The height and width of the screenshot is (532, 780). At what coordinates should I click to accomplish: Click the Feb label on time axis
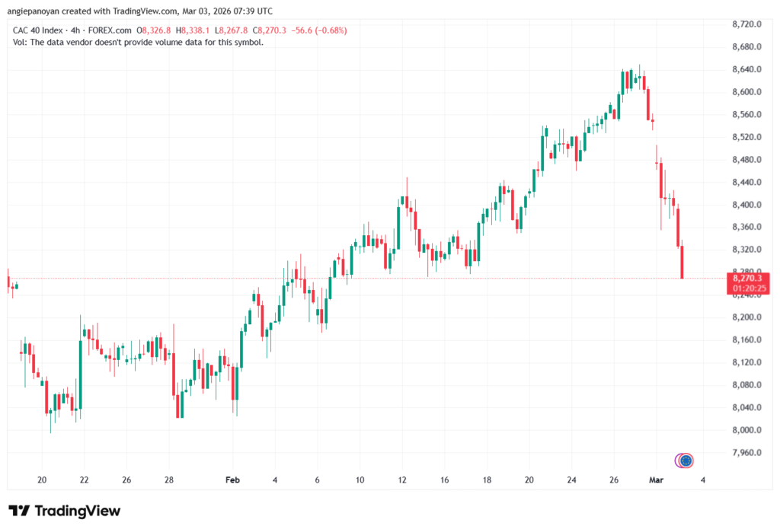click(x=232, y=480)
